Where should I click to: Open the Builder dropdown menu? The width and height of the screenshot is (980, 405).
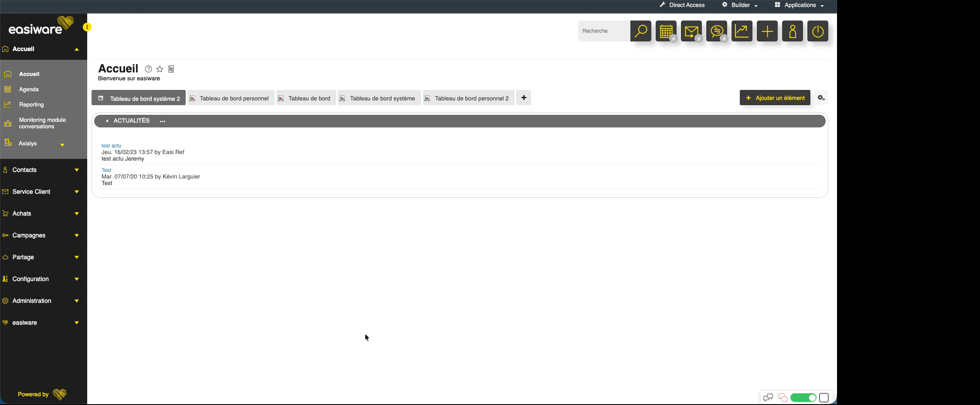[x=740, y=5]
